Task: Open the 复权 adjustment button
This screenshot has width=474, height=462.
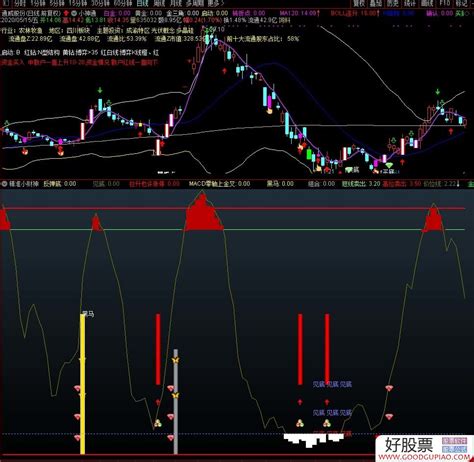Action: [x=359, y=3]
